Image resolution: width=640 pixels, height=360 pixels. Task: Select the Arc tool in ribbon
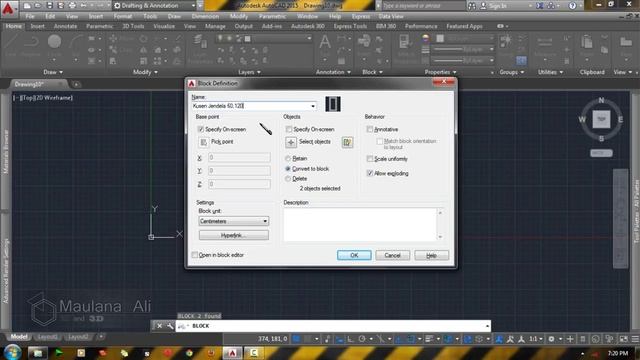coord(76,44)
